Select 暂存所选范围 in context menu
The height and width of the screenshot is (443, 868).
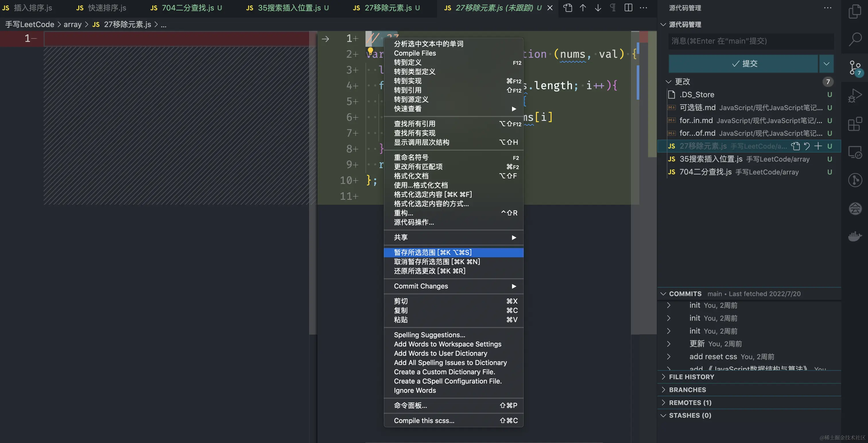point(433,252)
